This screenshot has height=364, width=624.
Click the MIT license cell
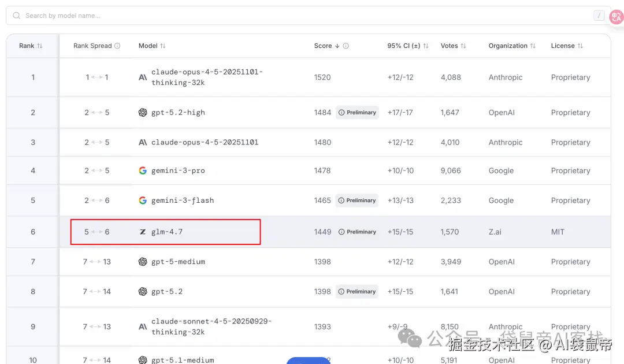[558, 232]
